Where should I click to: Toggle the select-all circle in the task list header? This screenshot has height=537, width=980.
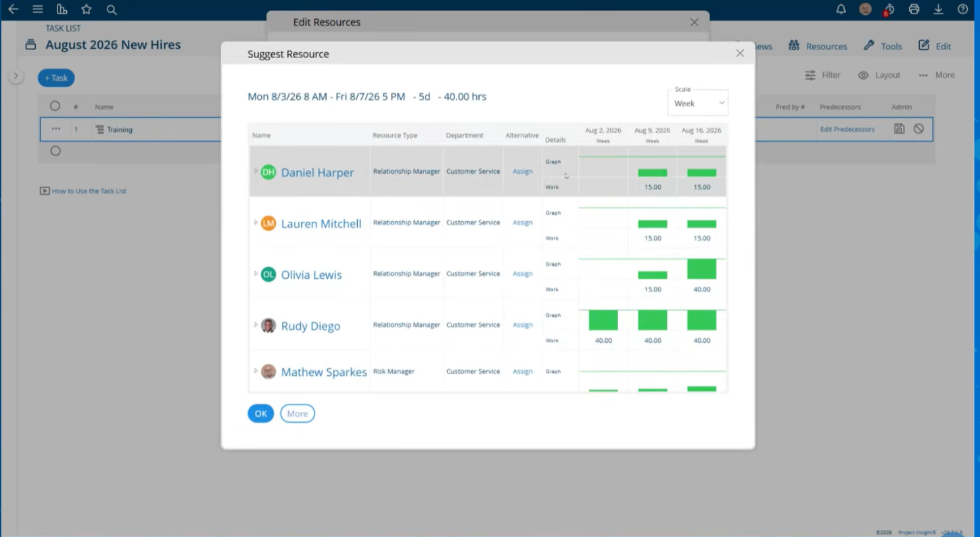(55, 106)
